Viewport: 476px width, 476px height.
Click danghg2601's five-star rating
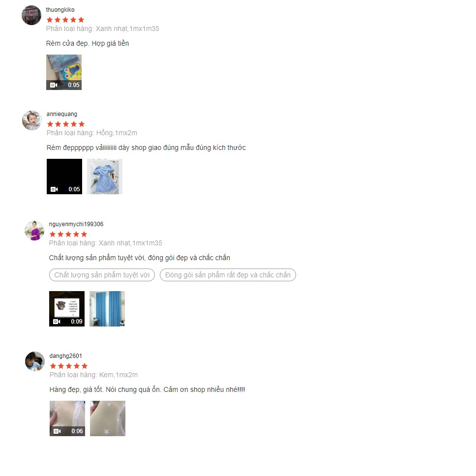pos(69,366)
